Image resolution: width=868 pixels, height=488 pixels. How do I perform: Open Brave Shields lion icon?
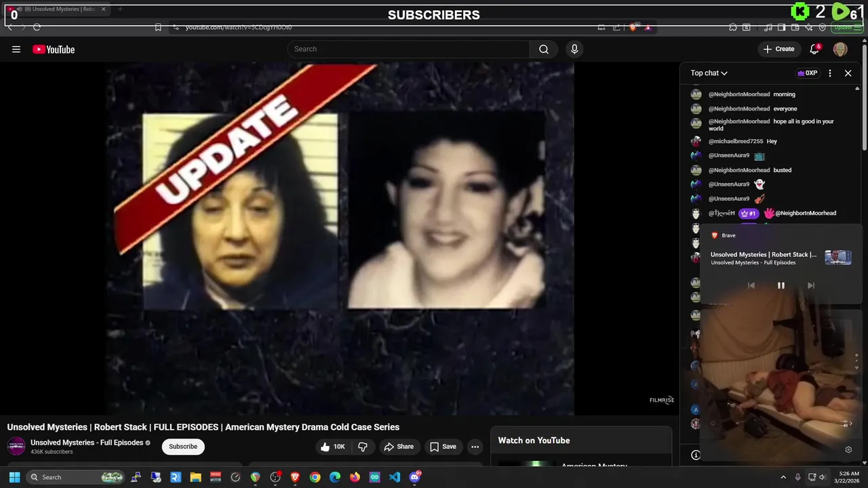click(x=633, y=27)
